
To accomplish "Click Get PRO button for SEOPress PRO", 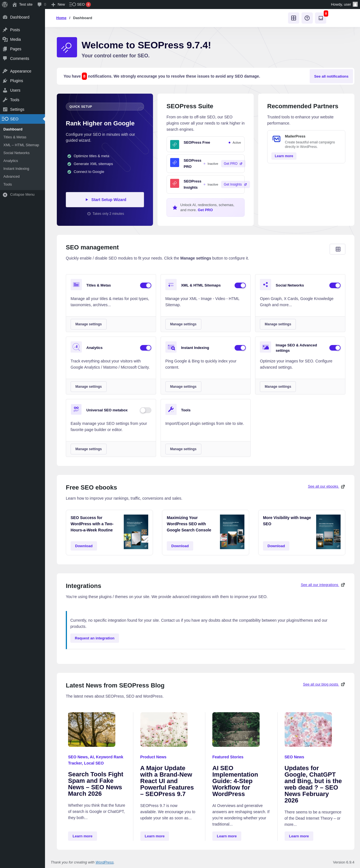I will click(x=233, y=164).
